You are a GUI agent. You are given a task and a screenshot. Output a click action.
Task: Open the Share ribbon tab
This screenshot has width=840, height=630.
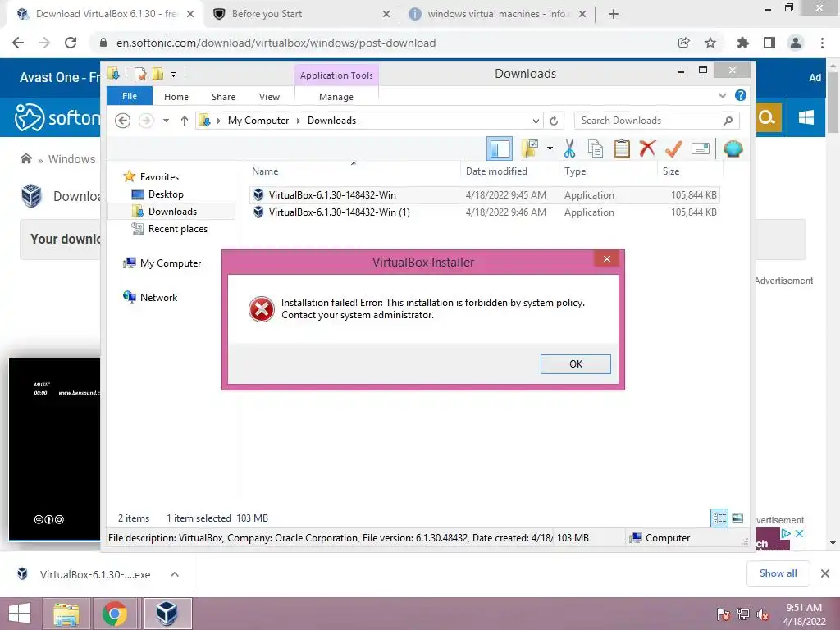pos(223,97)
